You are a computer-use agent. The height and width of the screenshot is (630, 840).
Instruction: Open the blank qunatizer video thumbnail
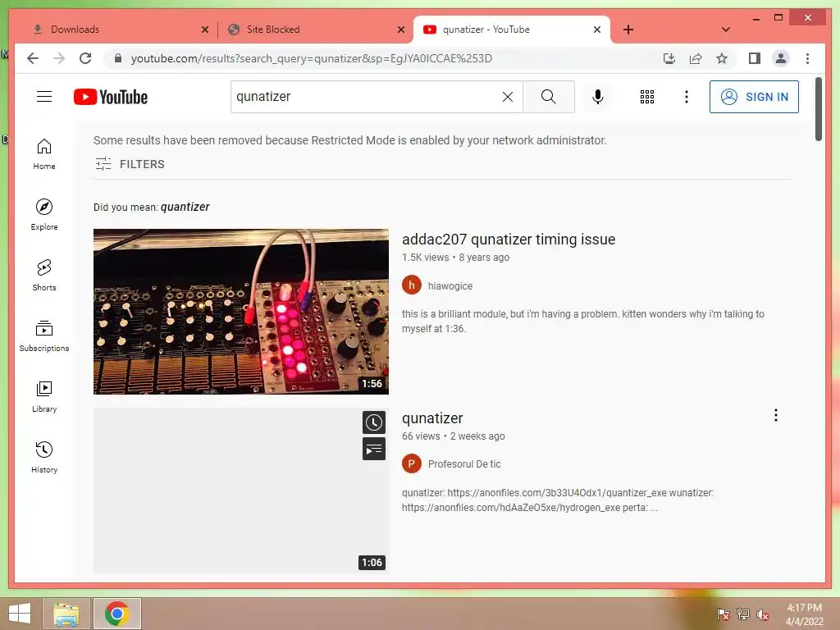click(x=241, y=491)
